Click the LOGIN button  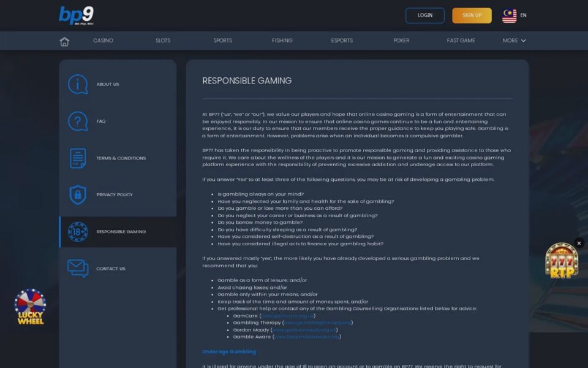point(425,15)
